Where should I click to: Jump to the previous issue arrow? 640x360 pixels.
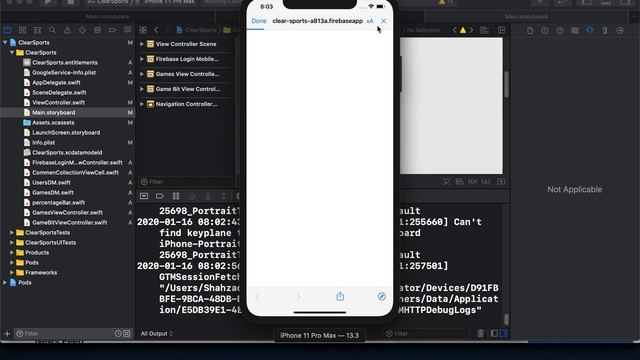pos(454,30)
